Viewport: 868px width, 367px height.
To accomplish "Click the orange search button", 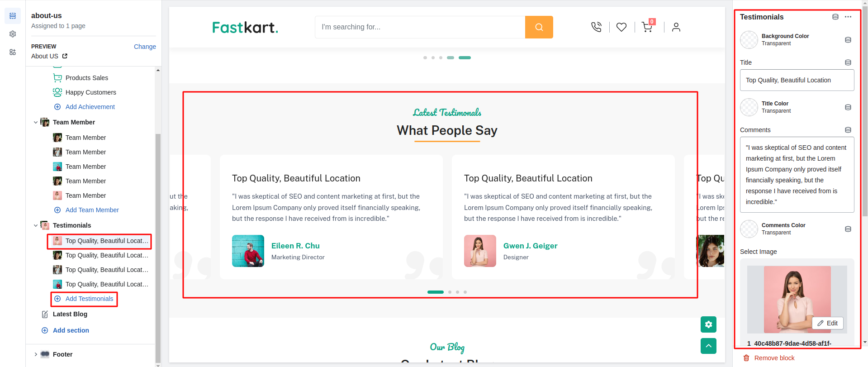I will click(x=539, y=27).
